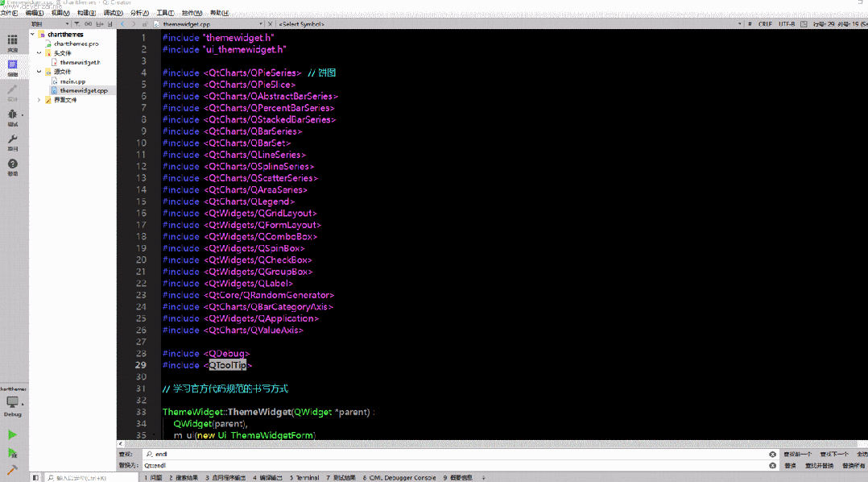Toggle synchronize with editor link icon

(x=88, y=24)
